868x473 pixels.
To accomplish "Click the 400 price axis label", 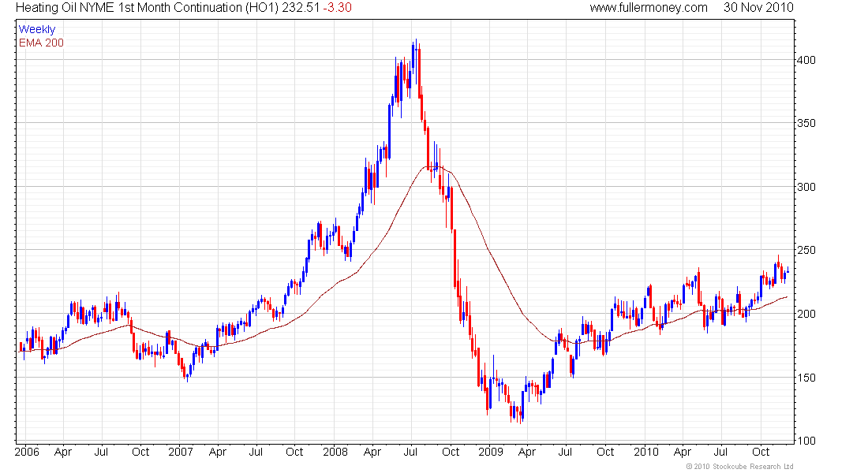I will point(806,60).
